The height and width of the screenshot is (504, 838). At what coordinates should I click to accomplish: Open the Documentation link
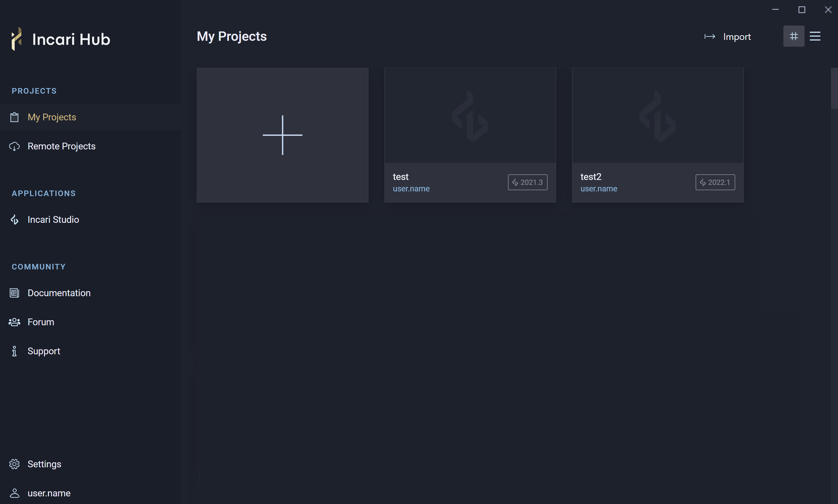click(90, 293)
